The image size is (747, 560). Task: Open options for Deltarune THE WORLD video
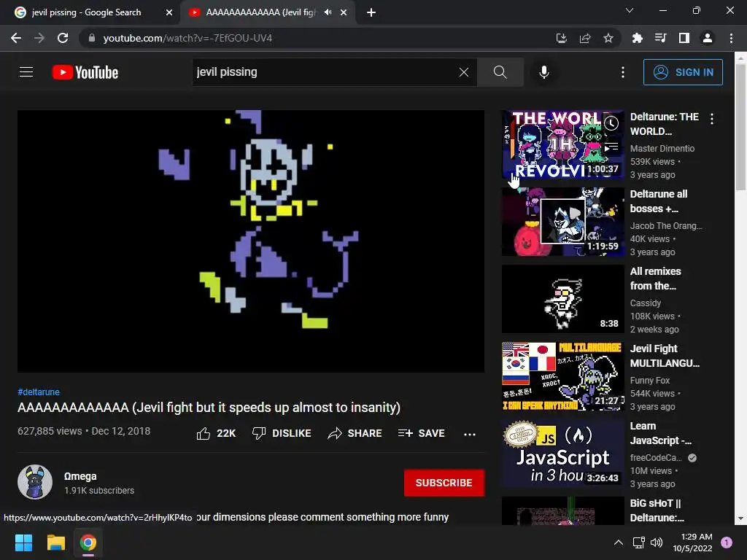(x=712, y=119)
